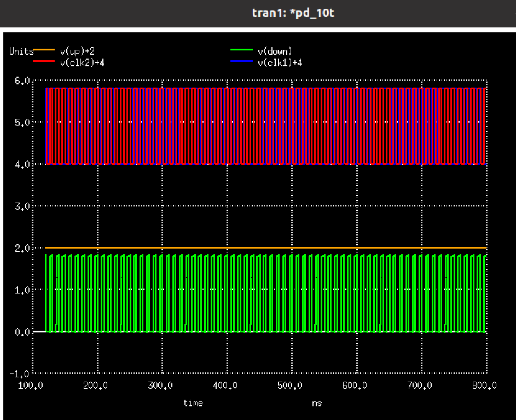Click the 'time' axis label

193,403
